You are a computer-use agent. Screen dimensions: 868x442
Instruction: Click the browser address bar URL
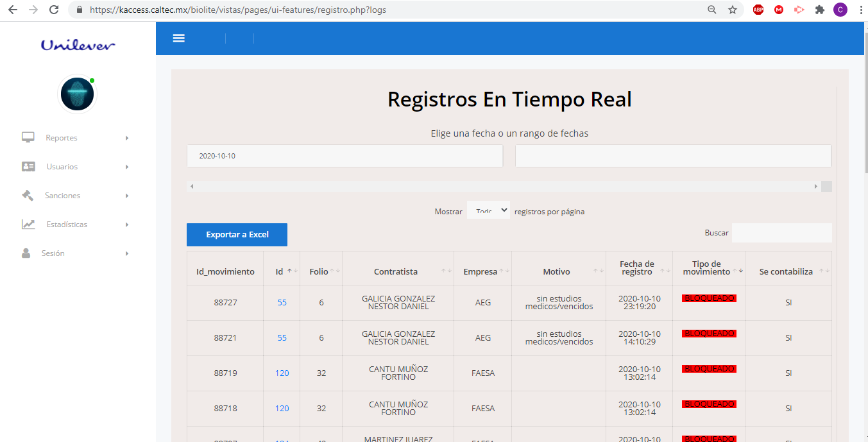click(238, 10)
